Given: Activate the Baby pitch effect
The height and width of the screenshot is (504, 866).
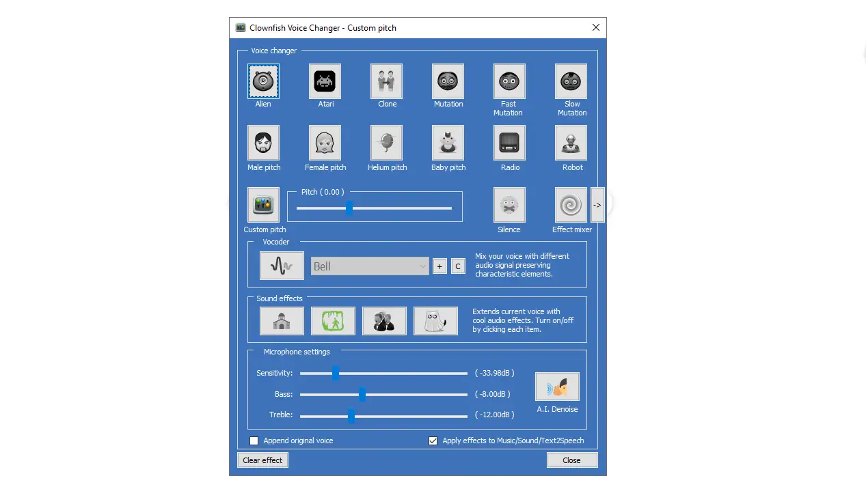Looking at the screenshot, I should [x=448, y=143].
